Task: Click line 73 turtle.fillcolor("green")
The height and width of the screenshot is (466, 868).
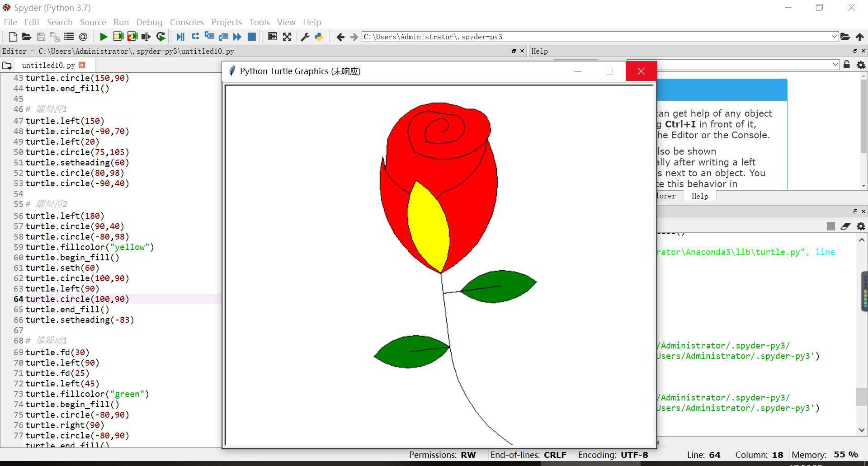Action: point(87,394)
